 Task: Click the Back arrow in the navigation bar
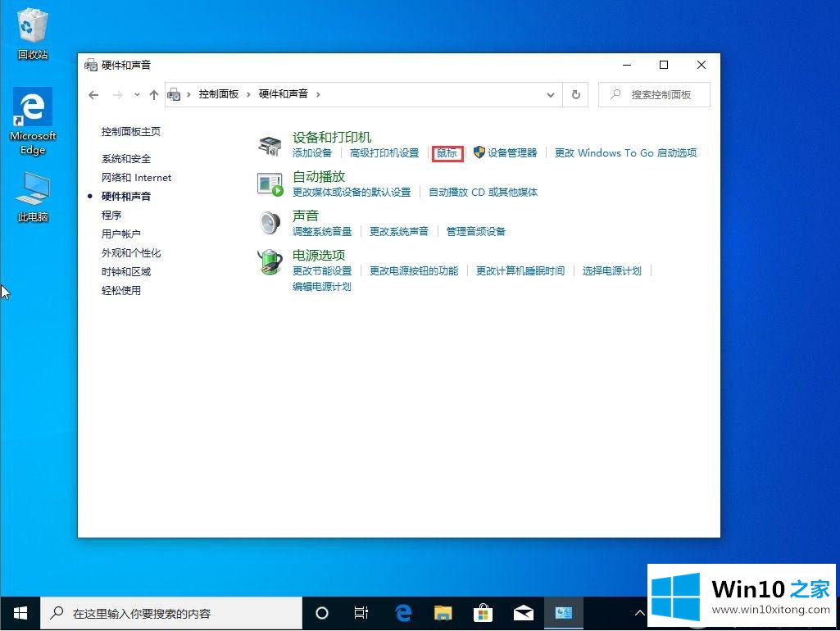coord(93,95)
